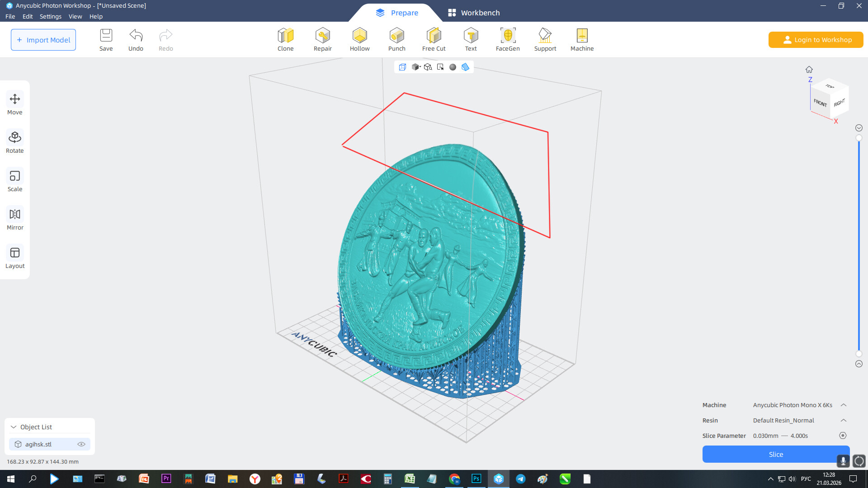Open the FaceGen tool
This screenshot has width=868, height=488.
(x=507, y=39)
